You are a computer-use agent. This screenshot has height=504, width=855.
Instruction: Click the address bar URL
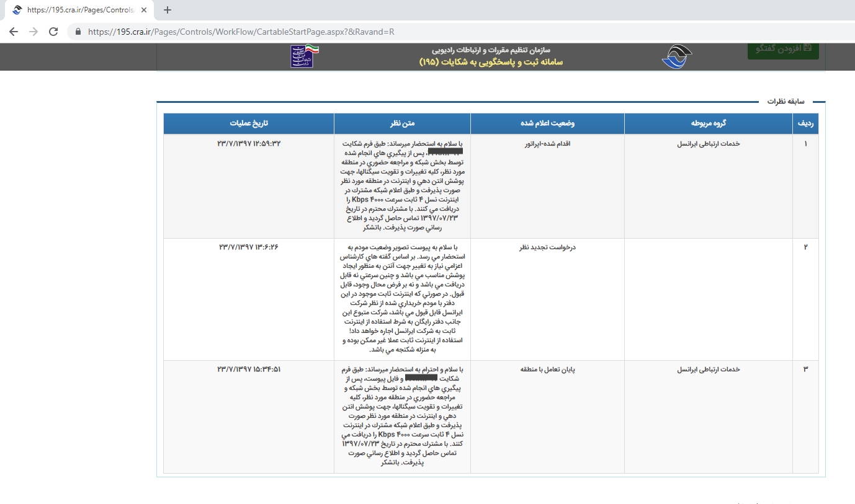241,31
